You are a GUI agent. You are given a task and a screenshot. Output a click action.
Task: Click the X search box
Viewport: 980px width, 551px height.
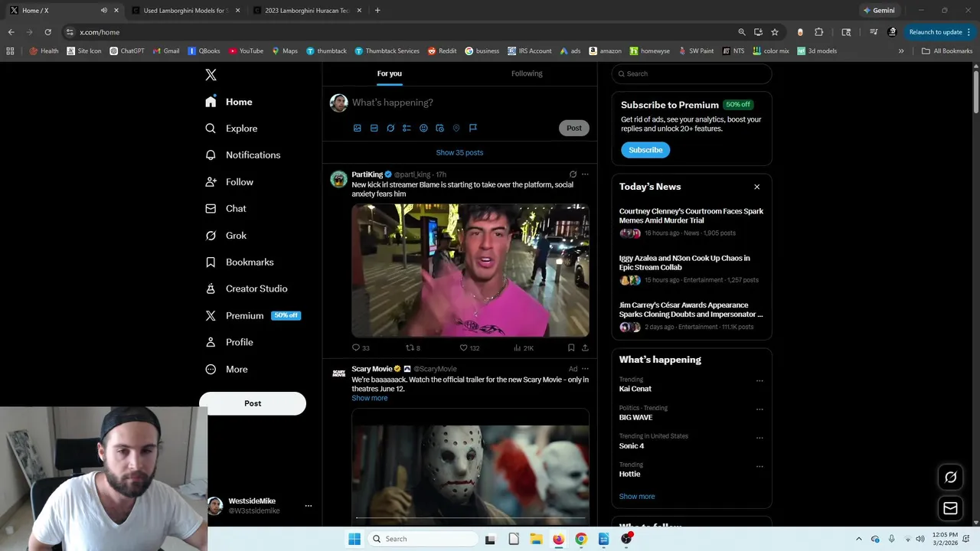point(691,73)
